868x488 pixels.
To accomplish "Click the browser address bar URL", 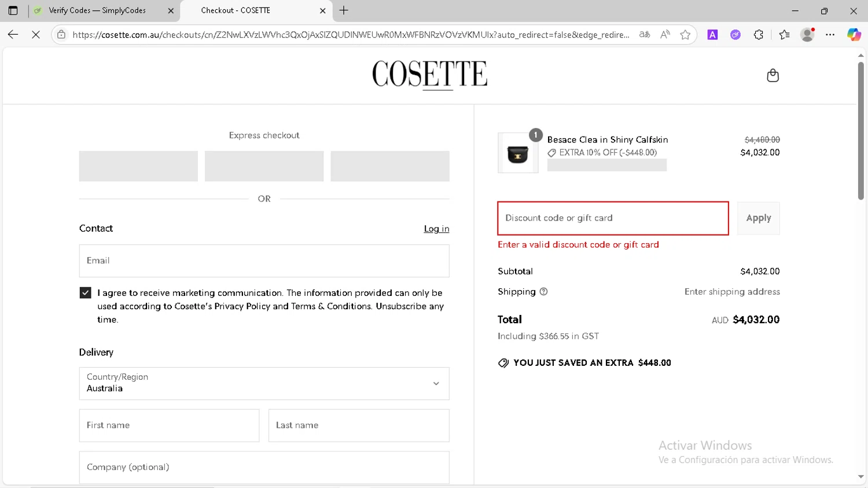I will click(351, 35).
